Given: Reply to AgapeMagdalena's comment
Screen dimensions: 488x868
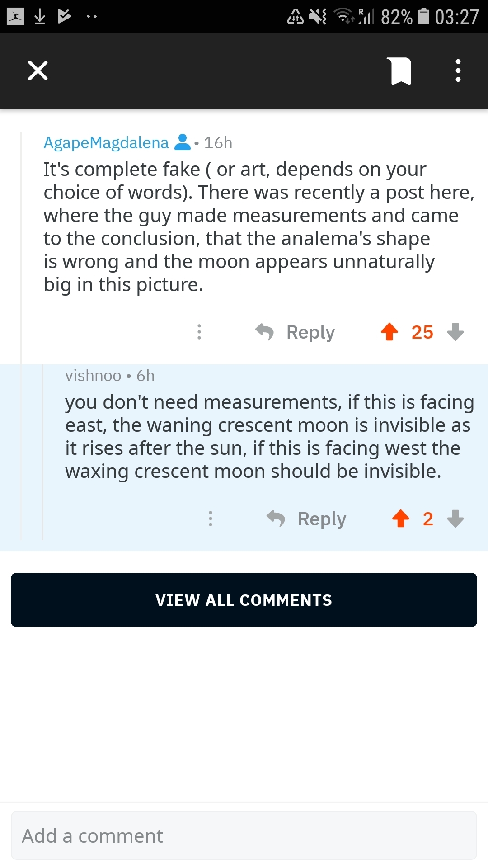Looking at the screenshot, I should pos(310,332).
